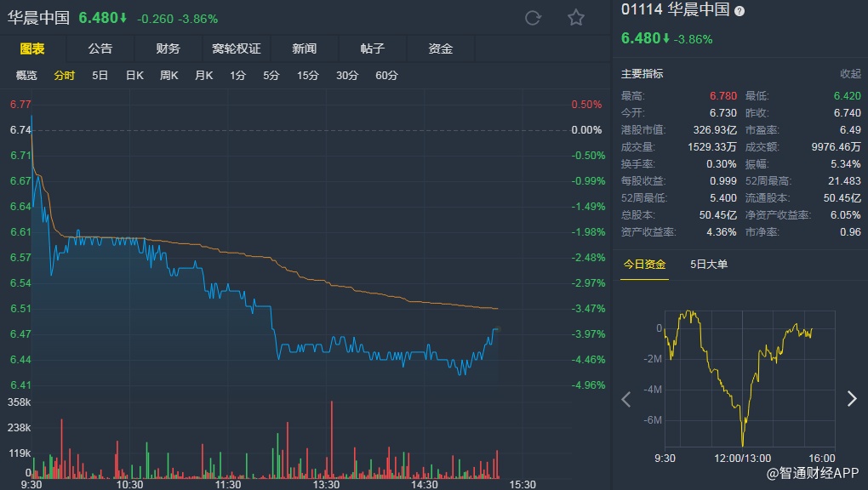This screenshot has width=868, height=490.
Task: Click the 今开 value 6.730
Action: click(x=723, y=113)
